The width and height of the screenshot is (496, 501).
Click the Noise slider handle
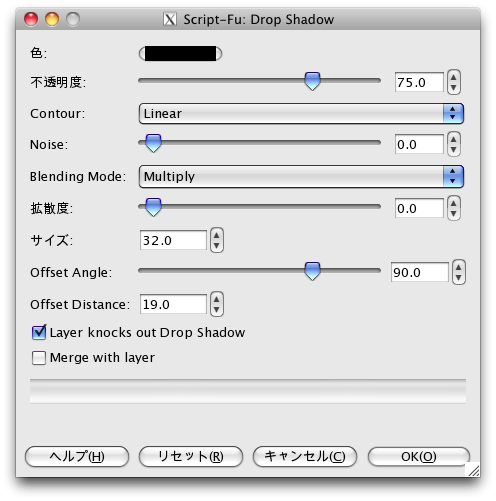(x=154, y=143)
